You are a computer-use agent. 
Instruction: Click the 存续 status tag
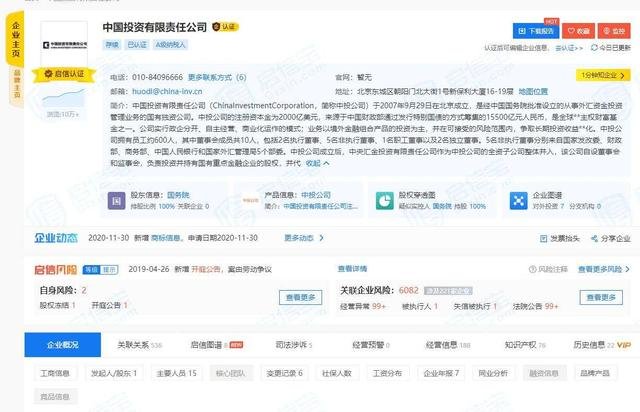112,45
